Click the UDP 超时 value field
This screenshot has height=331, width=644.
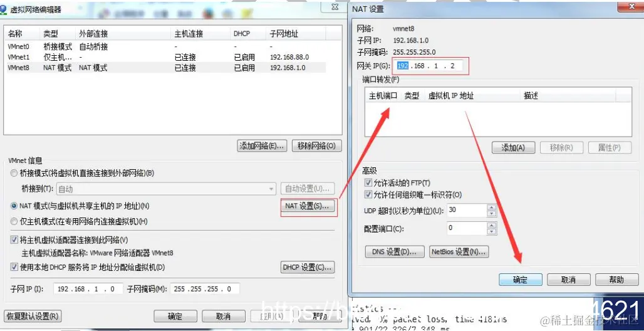pyautogui.click(x=467, y=210)
